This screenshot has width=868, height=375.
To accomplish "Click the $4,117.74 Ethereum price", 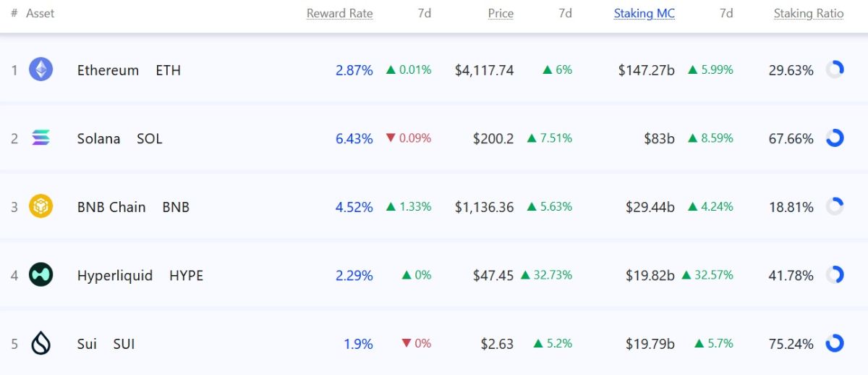I will point(485,70).
